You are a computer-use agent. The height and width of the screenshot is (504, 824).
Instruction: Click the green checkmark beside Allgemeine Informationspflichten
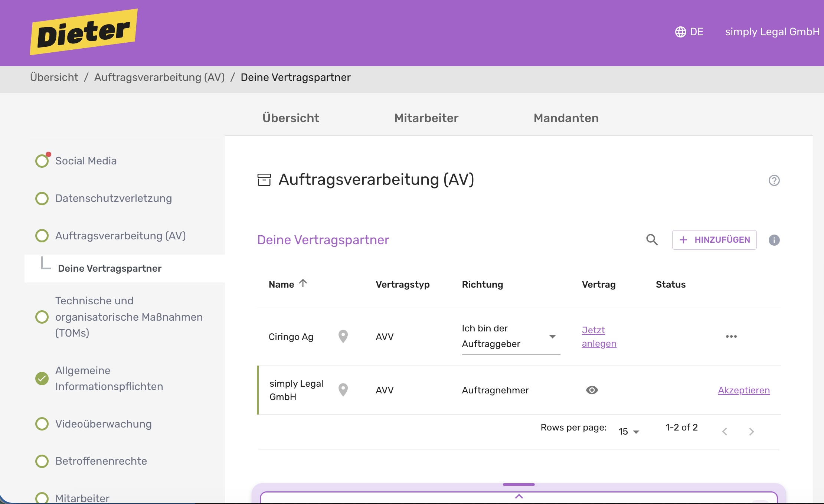coord(42,379)
